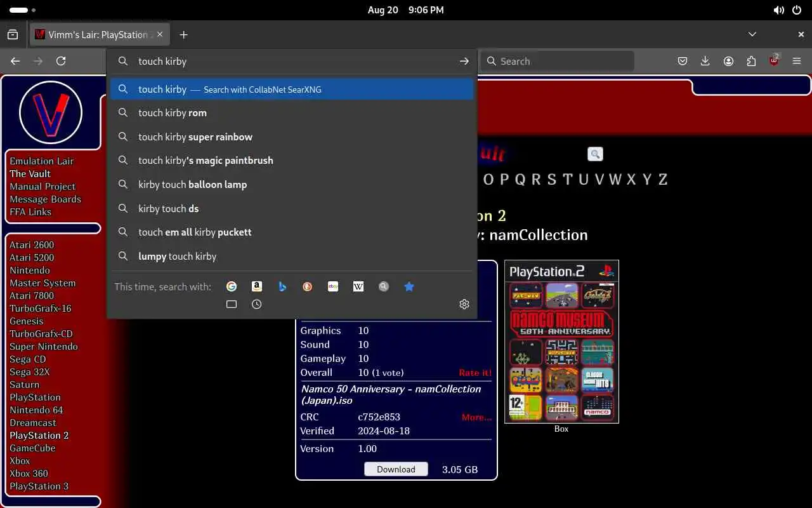Open Atari 2600 in the system list
The image size is (812, 508).
point(32,245)
